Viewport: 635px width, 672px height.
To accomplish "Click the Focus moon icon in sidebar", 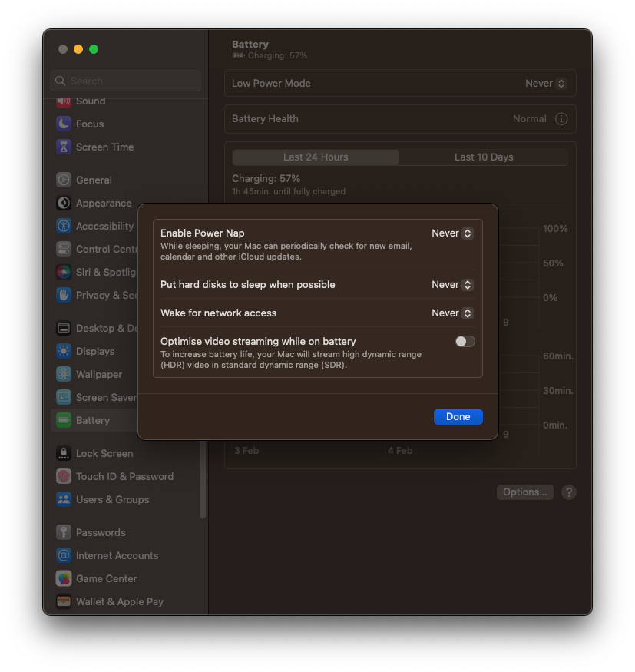I will [64, 124].
